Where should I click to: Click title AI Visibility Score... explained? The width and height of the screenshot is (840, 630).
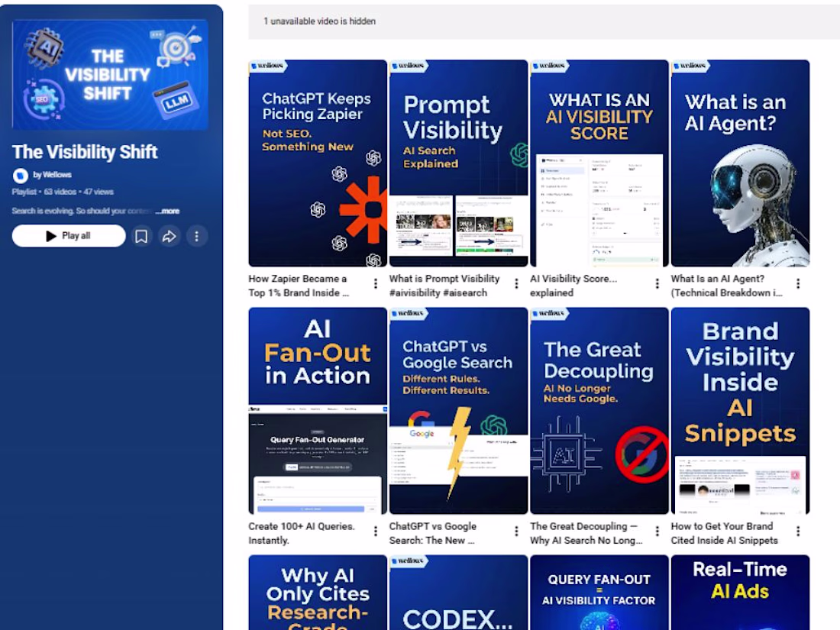tap(573, 286)
